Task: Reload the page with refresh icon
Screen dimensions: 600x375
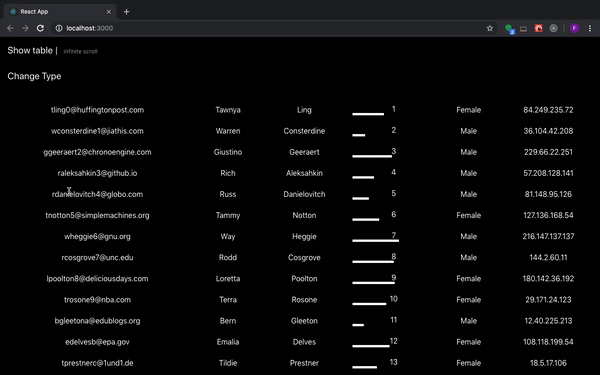Action: pos(40,28)
